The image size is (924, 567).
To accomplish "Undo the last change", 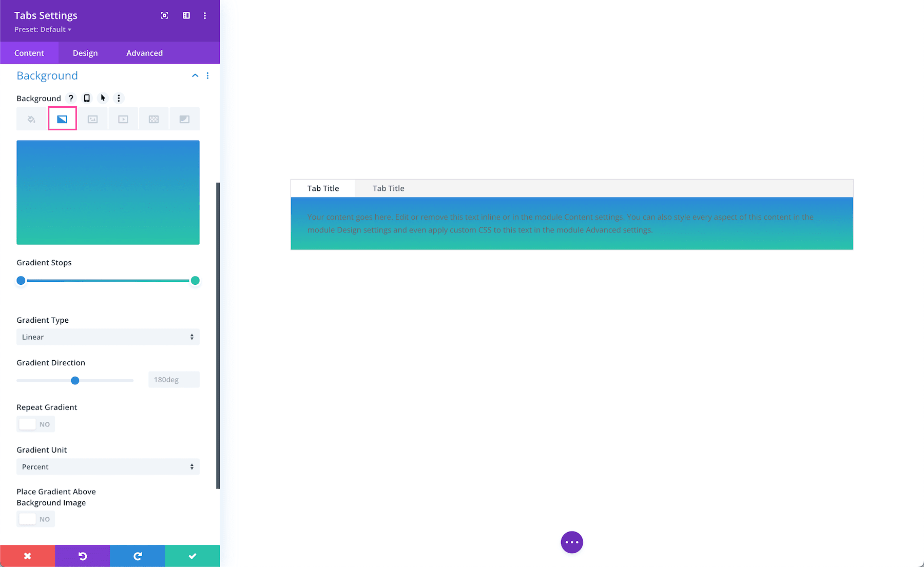I will (x=82, y=556).
